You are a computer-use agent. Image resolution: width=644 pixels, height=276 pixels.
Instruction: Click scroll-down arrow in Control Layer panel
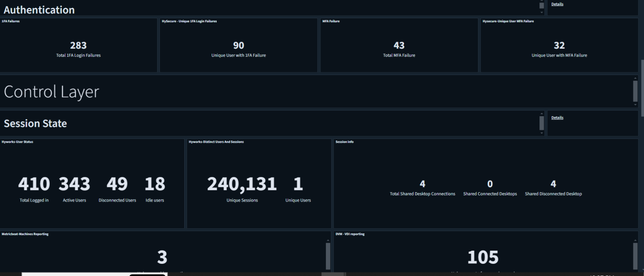[x=635, y=105]
